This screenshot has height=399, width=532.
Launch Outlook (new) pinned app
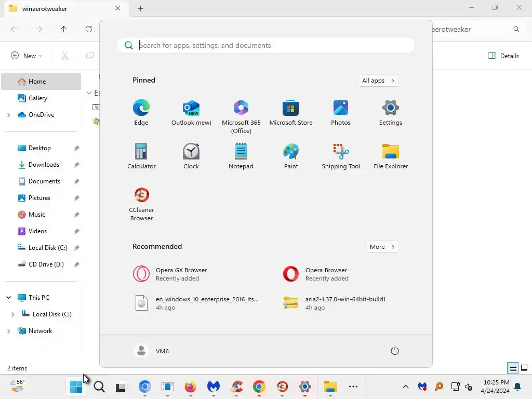[191, 113]
